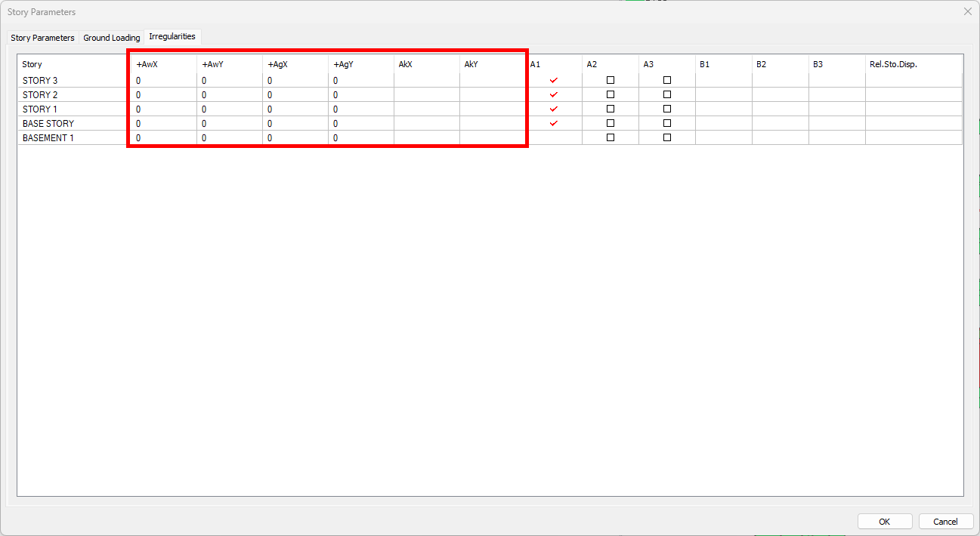Close the Story Parameters dialog
The height and width of the screenshot is (536, 980).
point(967,11)
